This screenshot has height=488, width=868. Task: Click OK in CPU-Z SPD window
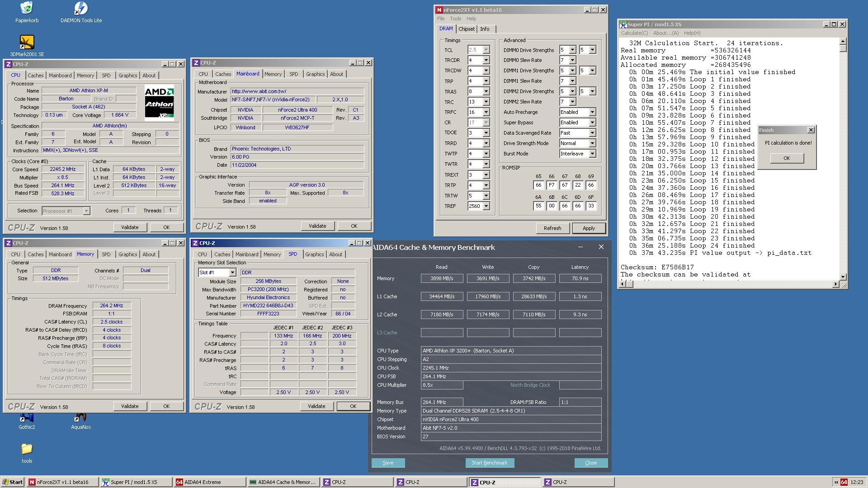point(353,406)
